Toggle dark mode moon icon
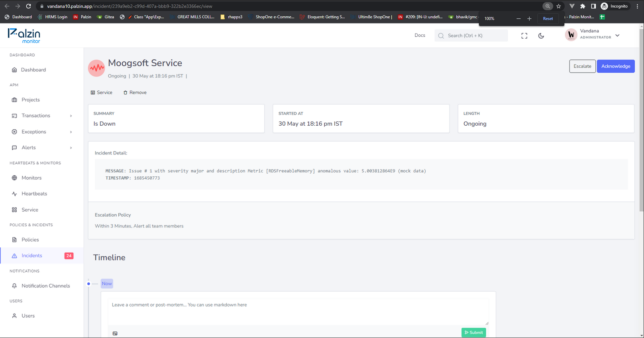 541,36
